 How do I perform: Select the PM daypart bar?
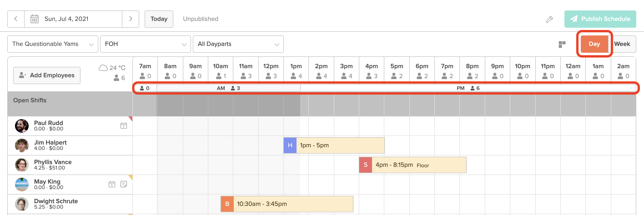tap(468, 88)
